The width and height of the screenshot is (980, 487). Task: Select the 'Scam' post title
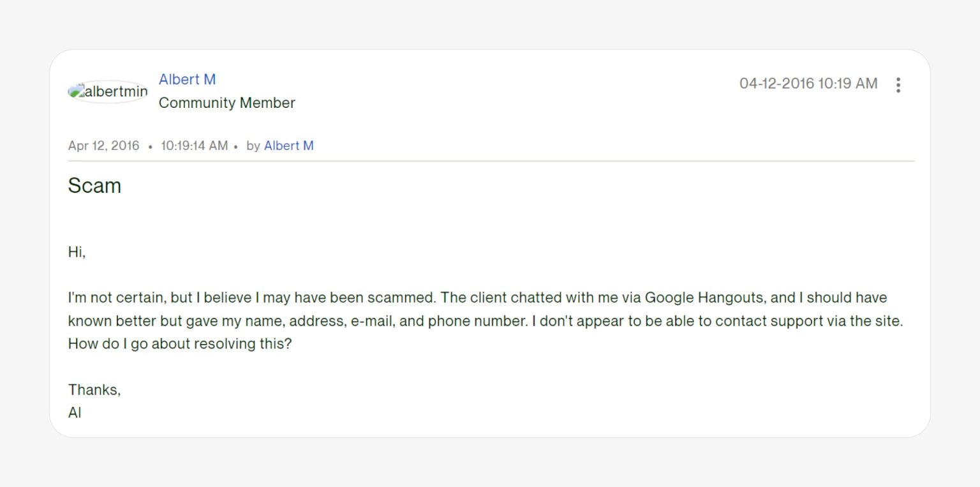pos(94,186)
